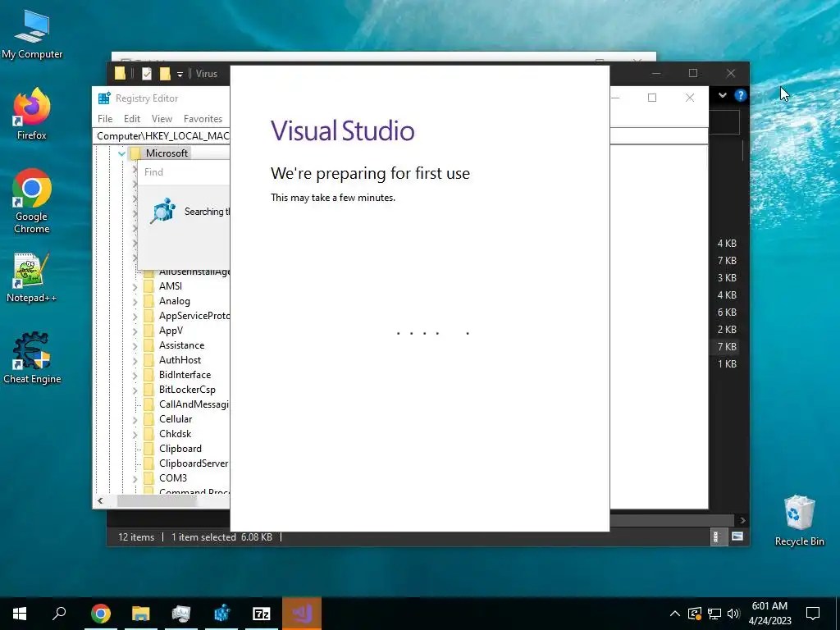Expand the BidInterface registry key

point(135,376)
